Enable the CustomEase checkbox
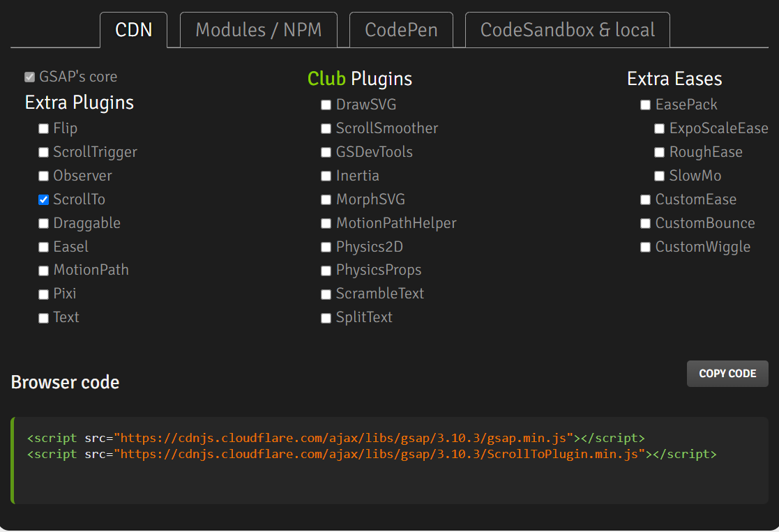The image size is (779, 532). pos(645,199)
